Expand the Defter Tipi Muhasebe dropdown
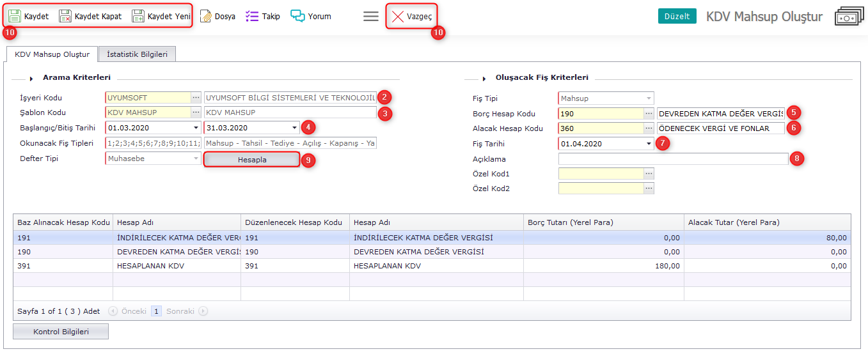 pyautogui.click(x=196, y=159)
